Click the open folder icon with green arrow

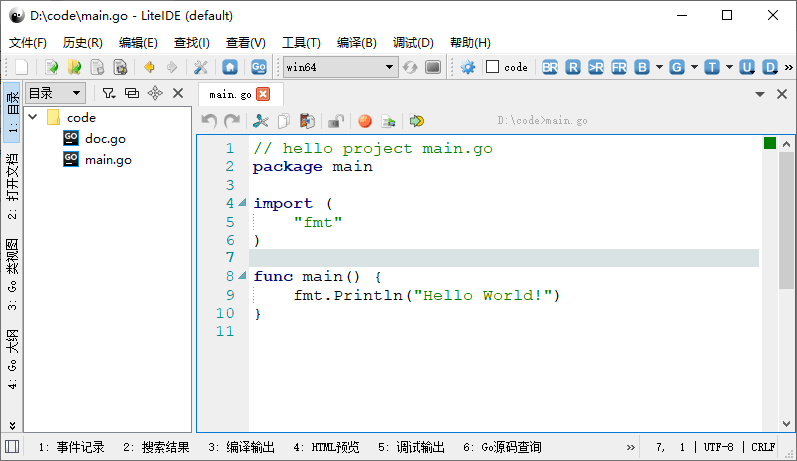(x=74, y=67)
